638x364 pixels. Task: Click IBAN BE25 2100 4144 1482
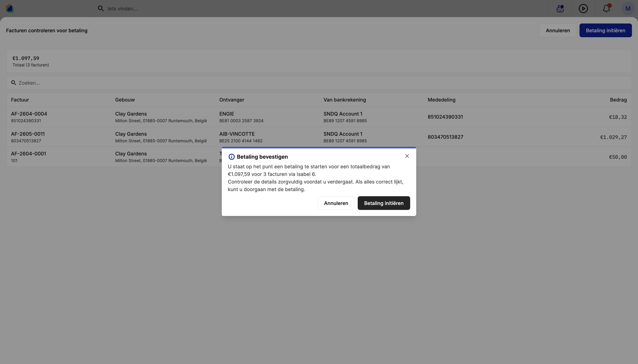[x=241, y=141]
